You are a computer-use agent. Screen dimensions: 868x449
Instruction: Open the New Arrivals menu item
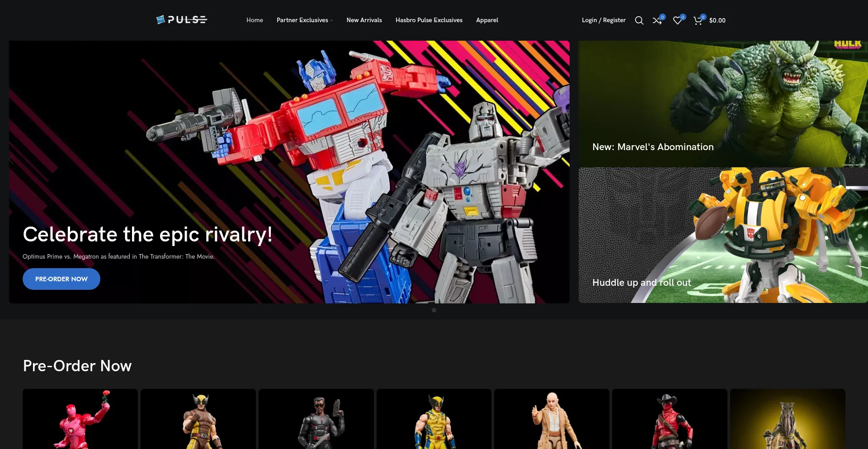(364, 20)
